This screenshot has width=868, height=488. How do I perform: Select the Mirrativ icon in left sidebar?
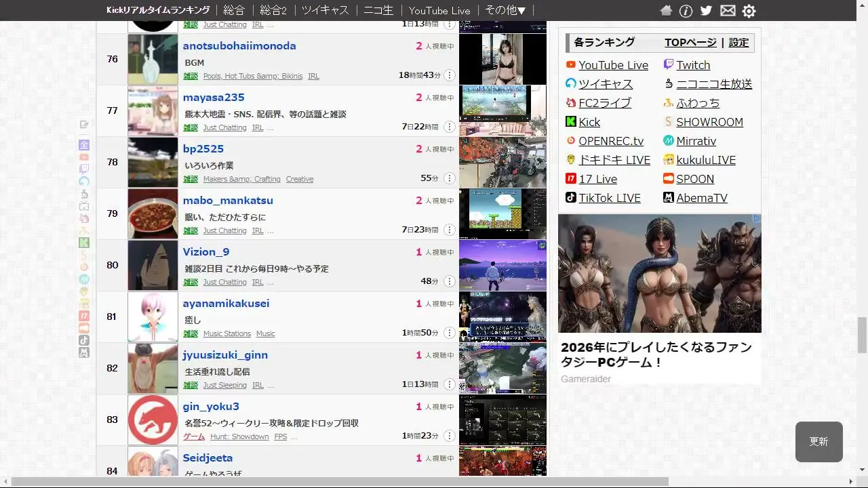tap(84, 279)
